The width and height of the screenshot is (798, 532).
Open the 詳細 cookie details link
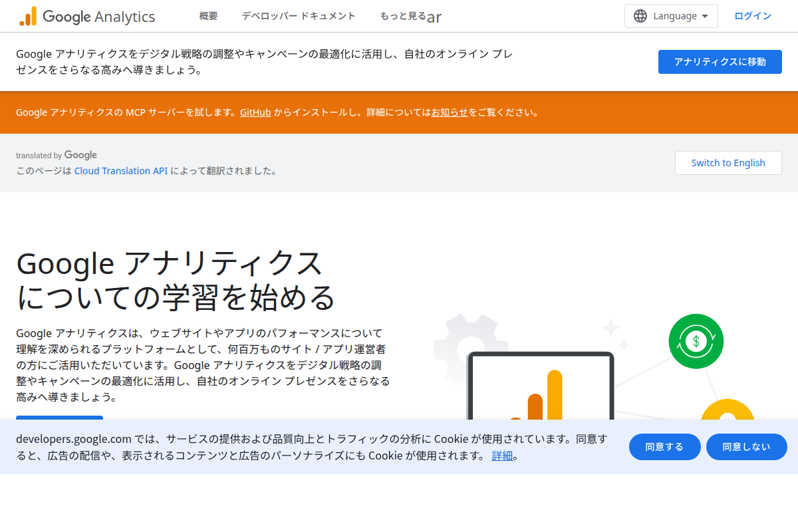[x=502, y=456]
